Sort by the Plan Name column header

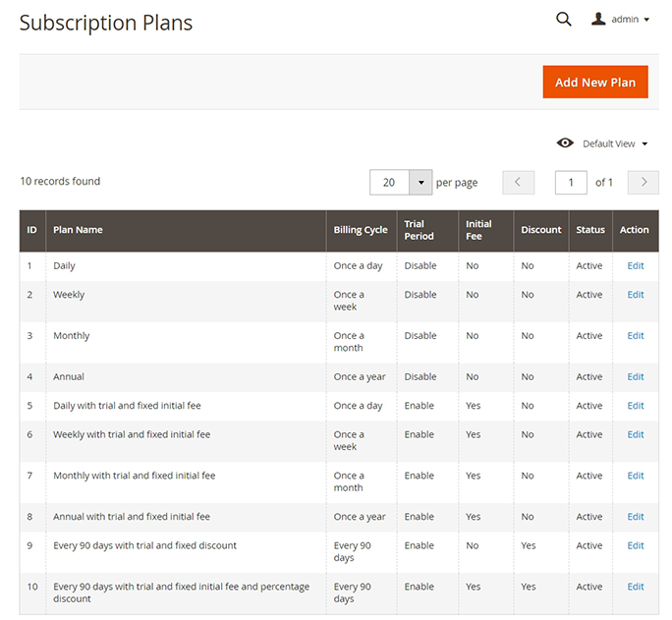point(79,230)
